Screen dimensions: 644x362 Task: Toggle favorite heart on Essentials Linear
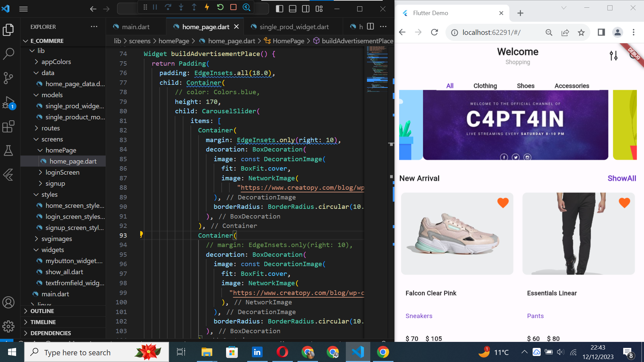tap(624, 203)
